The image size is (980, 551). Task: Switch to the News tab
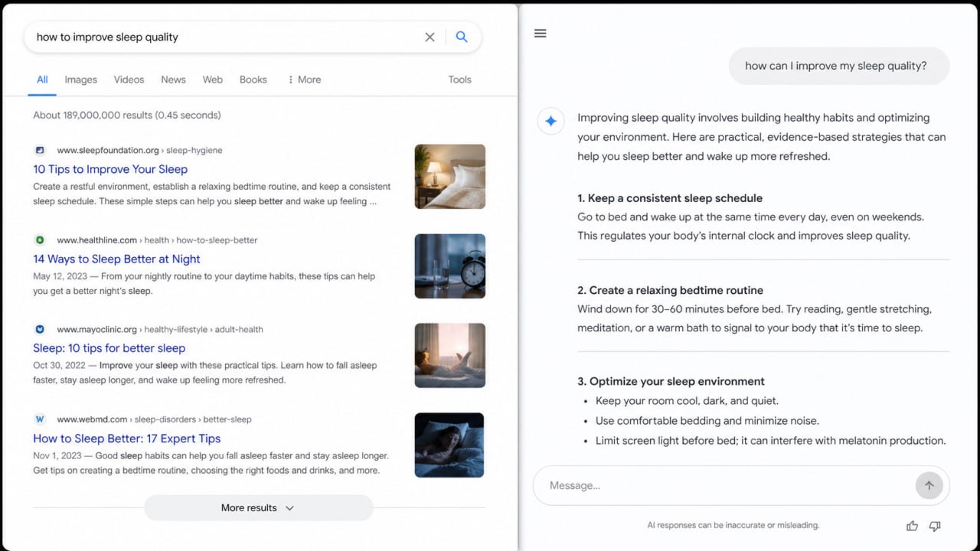tap(173, 80)
